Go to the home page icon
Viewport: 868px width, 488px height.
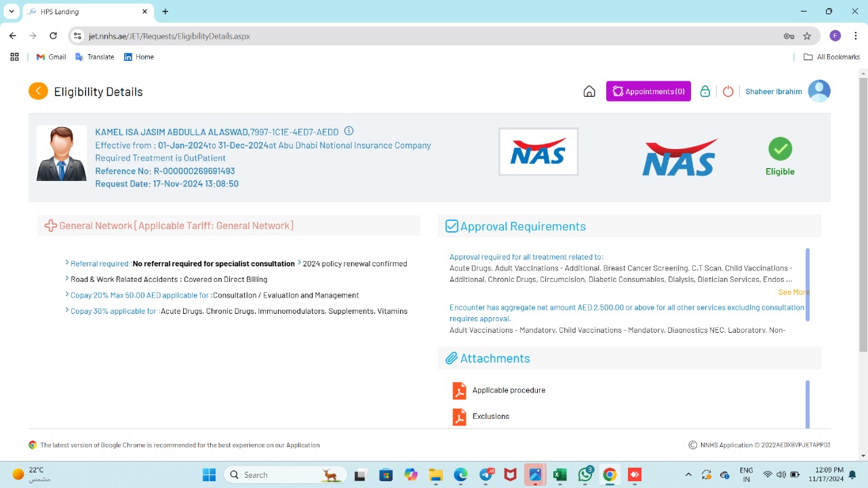click(589, 91)
